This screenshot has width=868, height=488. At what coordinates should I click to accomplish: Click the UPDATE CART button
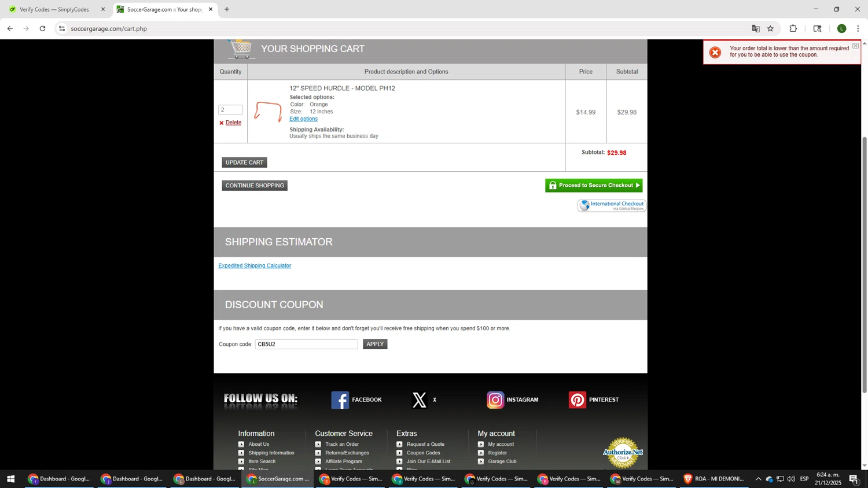click(244, 162)
